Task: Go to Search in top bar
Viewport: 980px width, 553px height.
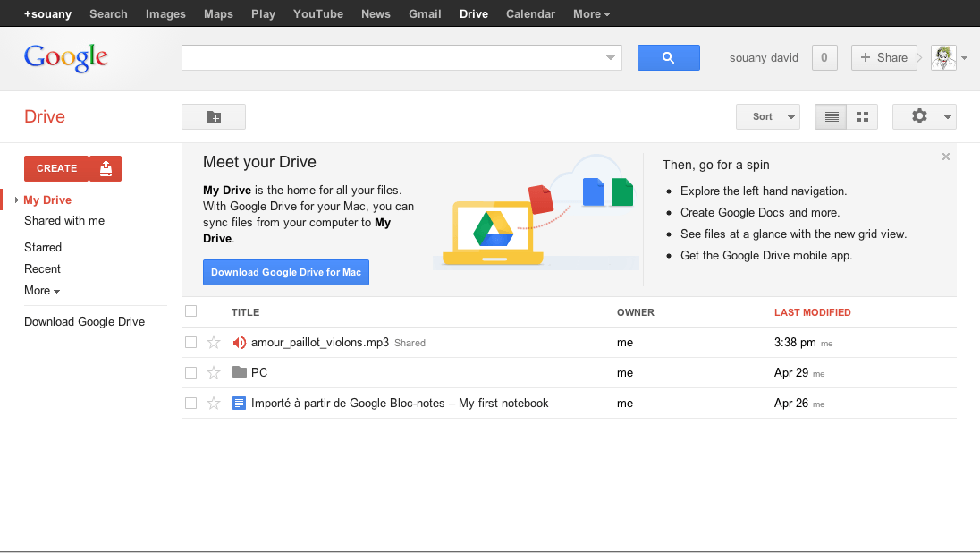Action: (x=108, y=13)
